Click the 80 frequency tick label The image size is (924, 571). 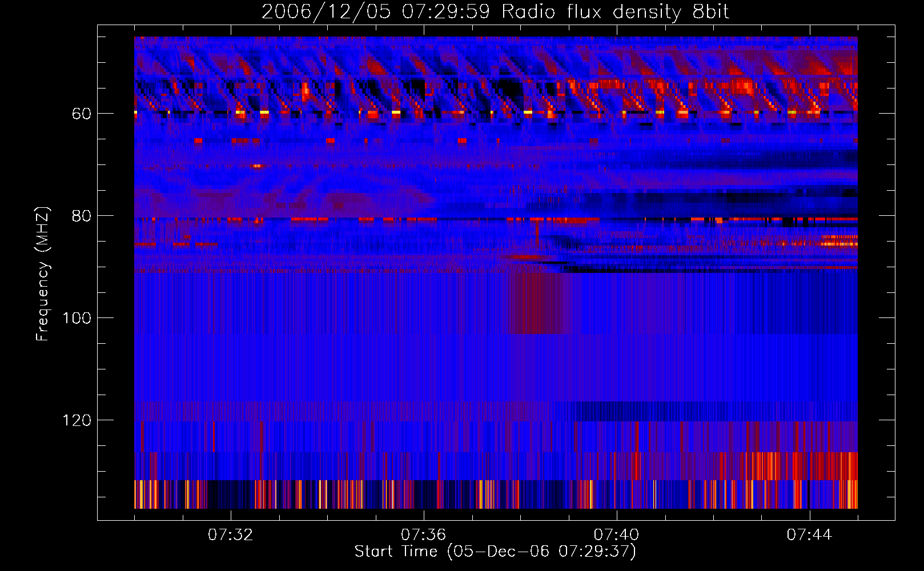click(x=82, y=216)
